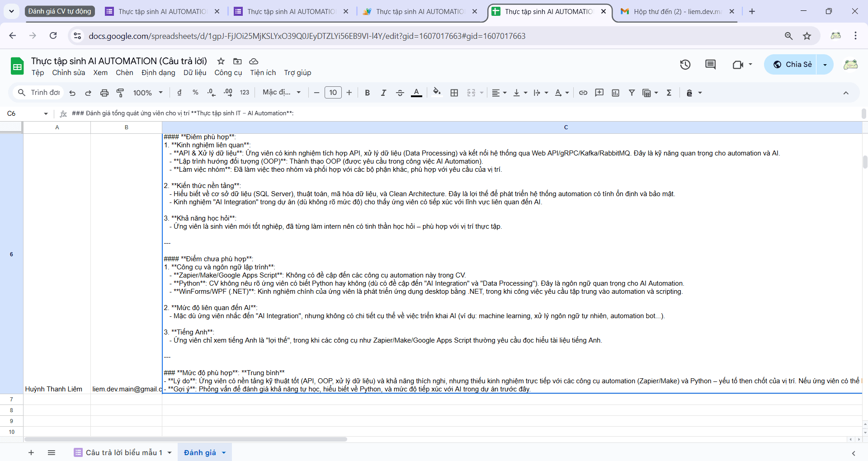The height and width of the screenshot is (461, 868).
Task: Open the comments panel icon
Action: tap(710, 65)
